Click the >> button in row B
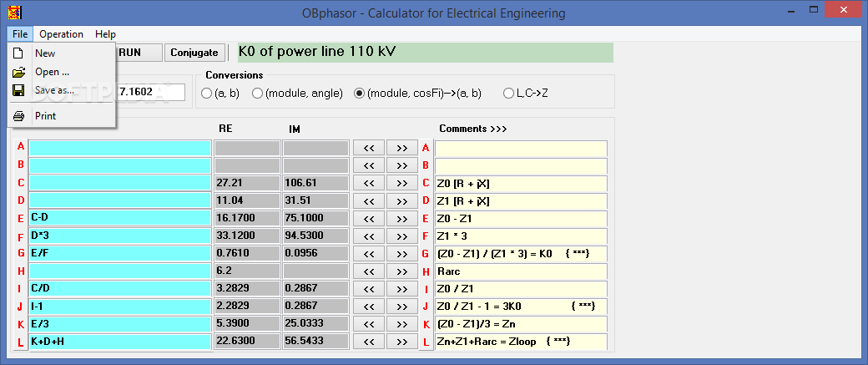 (x=402, y=165)
